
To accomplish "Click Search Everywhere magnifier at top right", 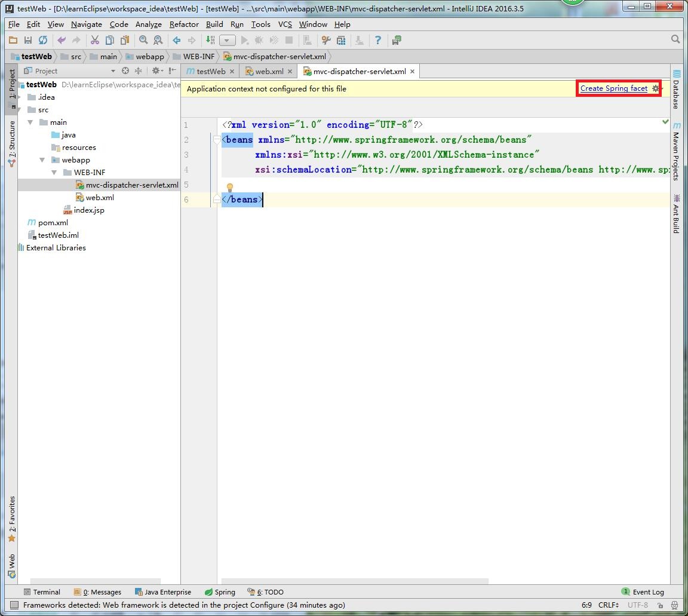I will tap(675, 39).
